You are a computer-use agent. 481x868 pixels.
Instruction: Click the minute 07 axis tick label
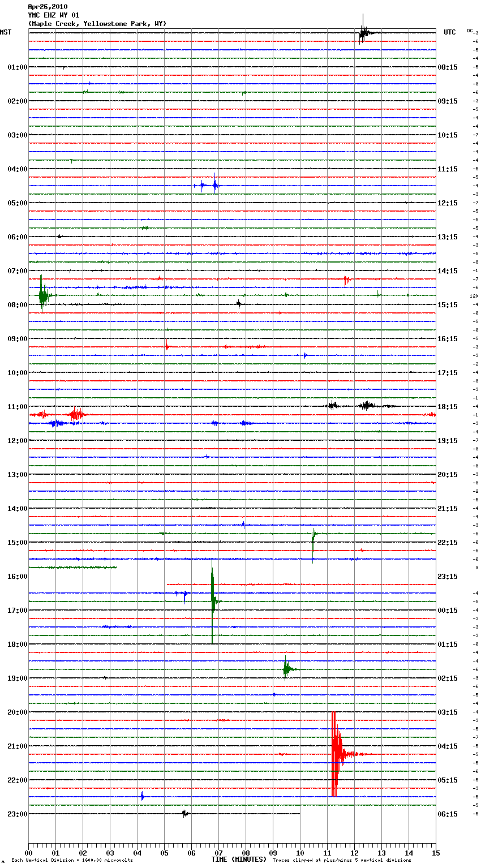coord(218,853)
